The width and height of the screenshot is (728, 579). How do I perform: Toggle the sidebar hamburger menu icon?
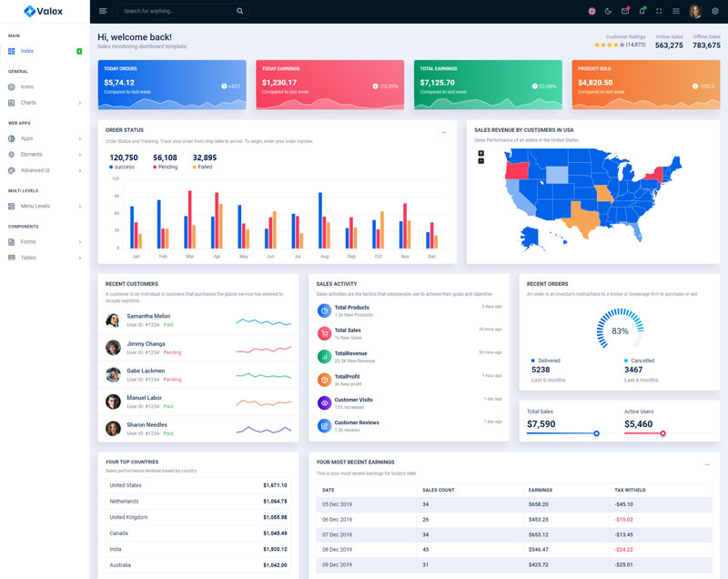(x=103, y=11)
